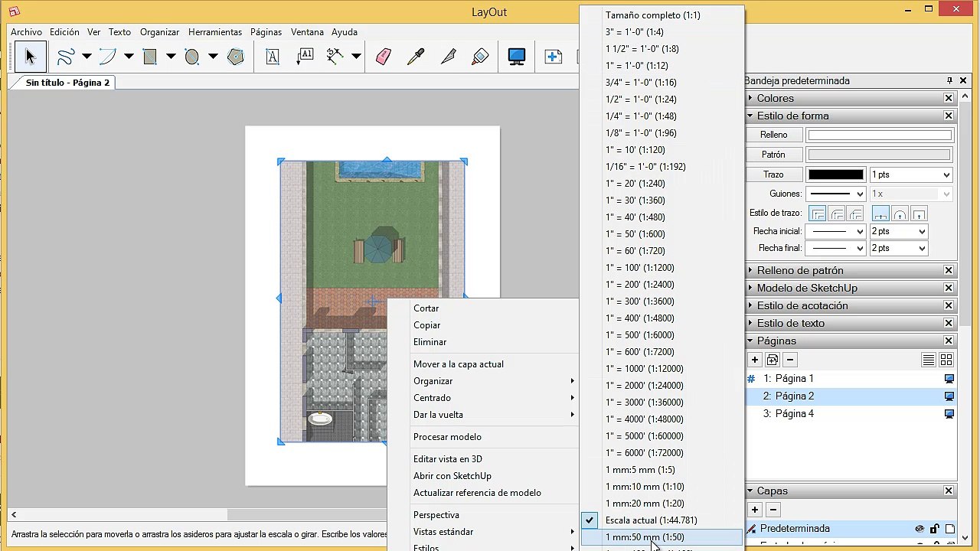Expand the Modelo de SketchUp panel

pos(751,288)
